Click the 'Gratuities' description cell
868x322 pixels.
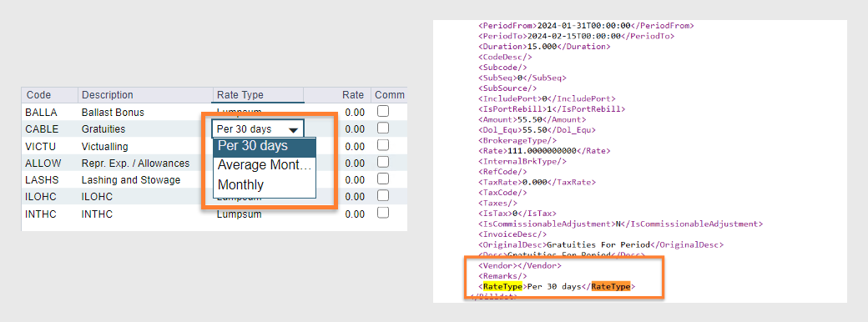click(103, 129)
